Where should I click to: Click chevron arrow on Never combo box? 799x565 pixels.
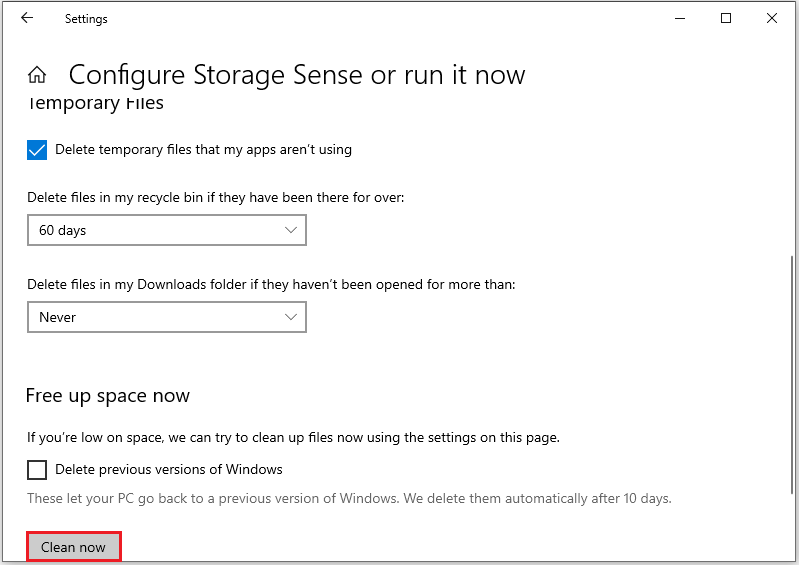coord(291,317)
